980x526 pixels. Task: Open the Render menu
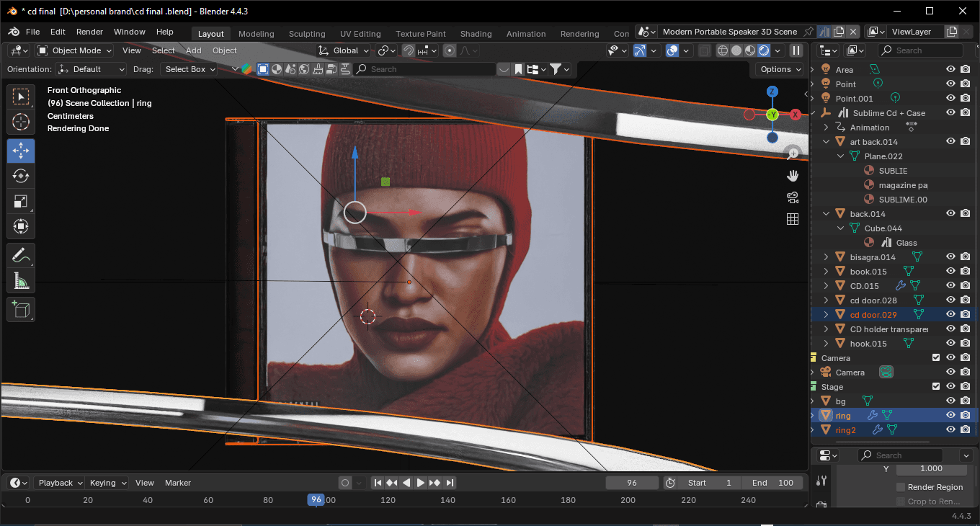point(89,32)
